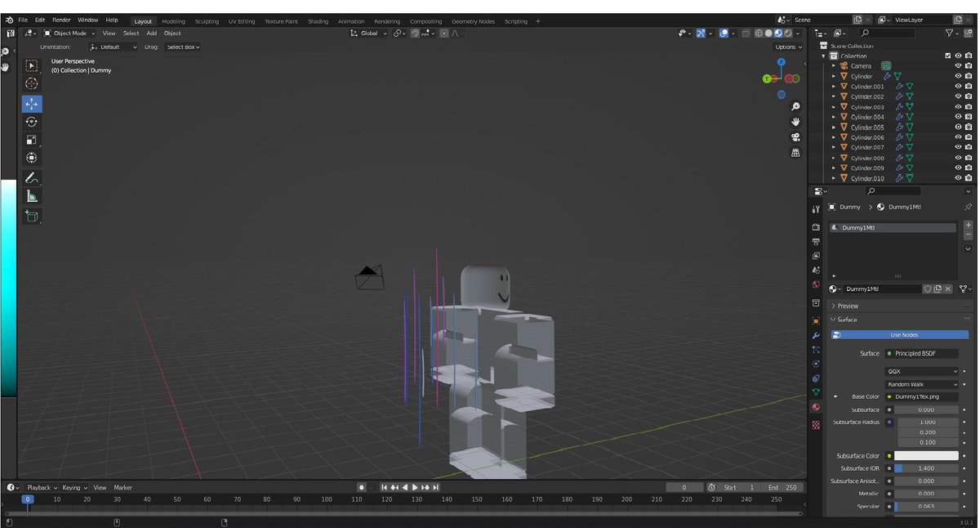980x528 pixels.
Task: Switch to rendered viewport shading
Action: coord(788,34)
